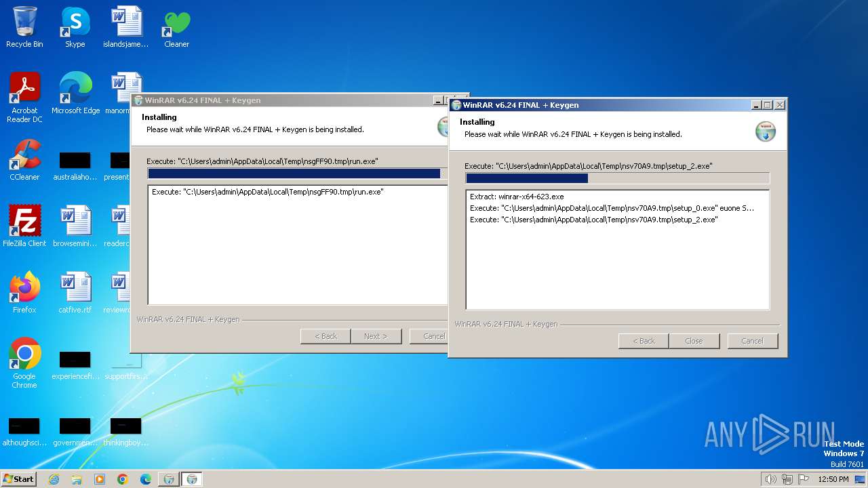Image resolution: width=868 pixels, height=488 pixels.
Task: Launch Microsoft Edge from desktop
Action: (x=75, y=94)
